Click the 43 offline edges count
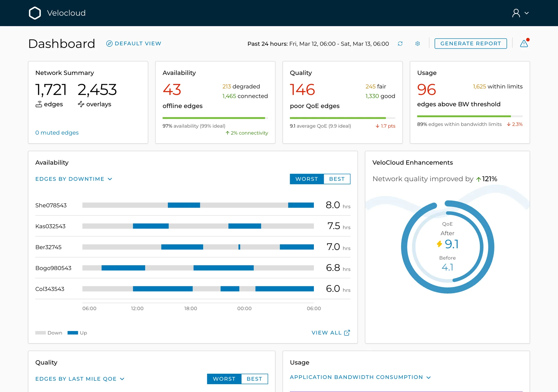Image resolution: width=558 pixels, height=392 pixels. [x=172, y=89]
